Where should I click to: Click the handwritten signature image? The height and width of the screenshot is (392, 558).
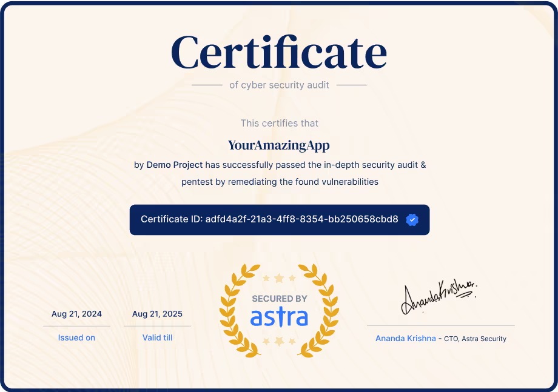pos(439,297)
